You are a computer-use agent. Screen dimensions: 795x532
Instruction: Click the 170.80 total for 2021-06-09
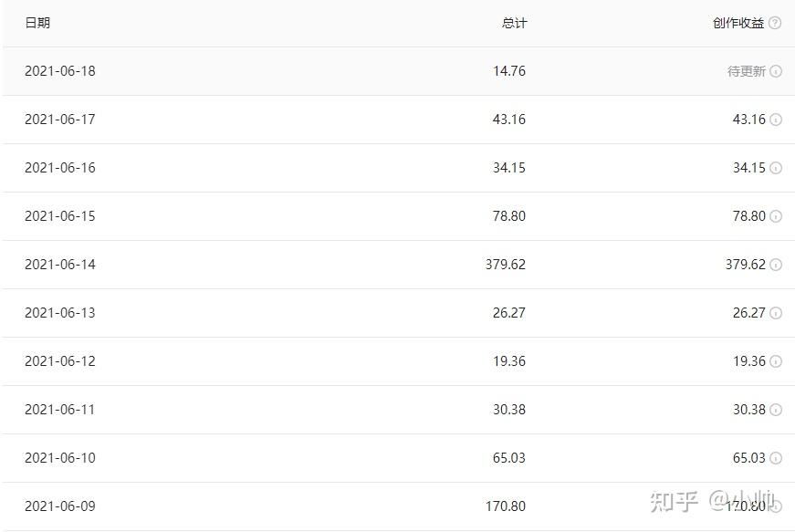pos(506,506)
